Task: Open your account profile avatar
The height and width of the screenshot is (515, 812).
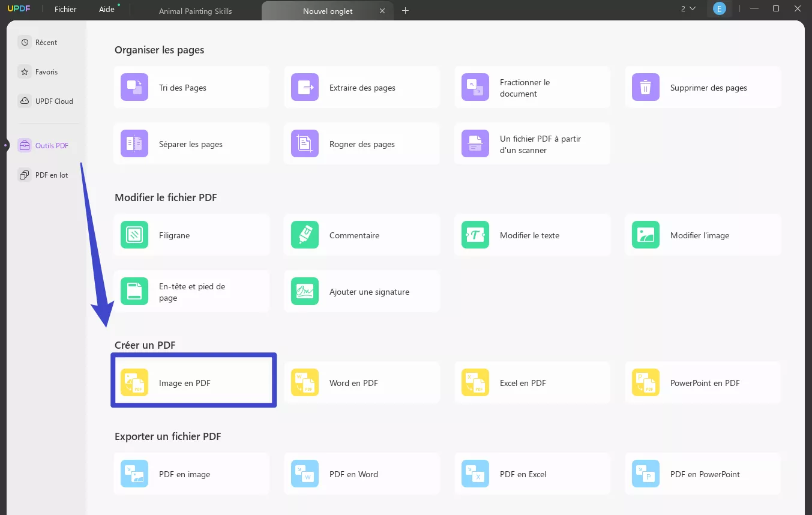Action: coord(719,8)
